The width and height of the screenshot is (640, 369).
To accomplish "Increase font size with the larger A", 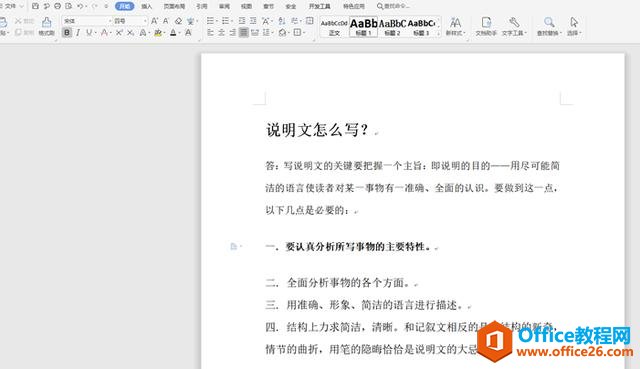I will click(x=154, y=21).
